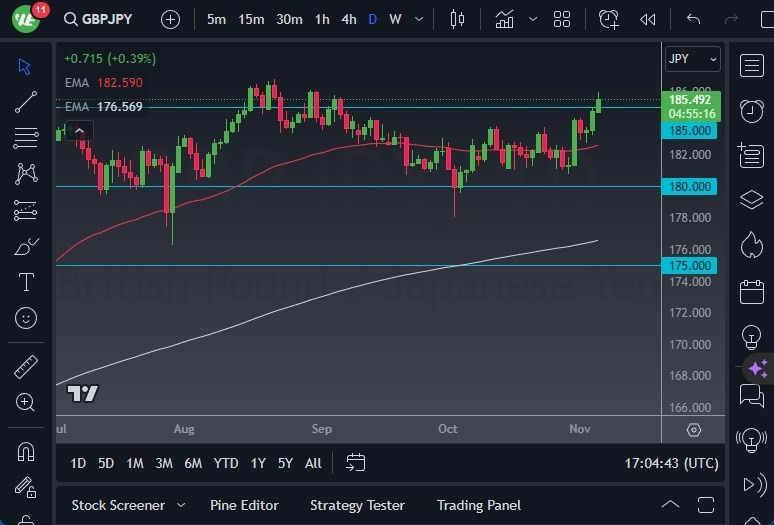774x525 pixels.
Task: Toggle magnet mode
Action: click(26, 451)
